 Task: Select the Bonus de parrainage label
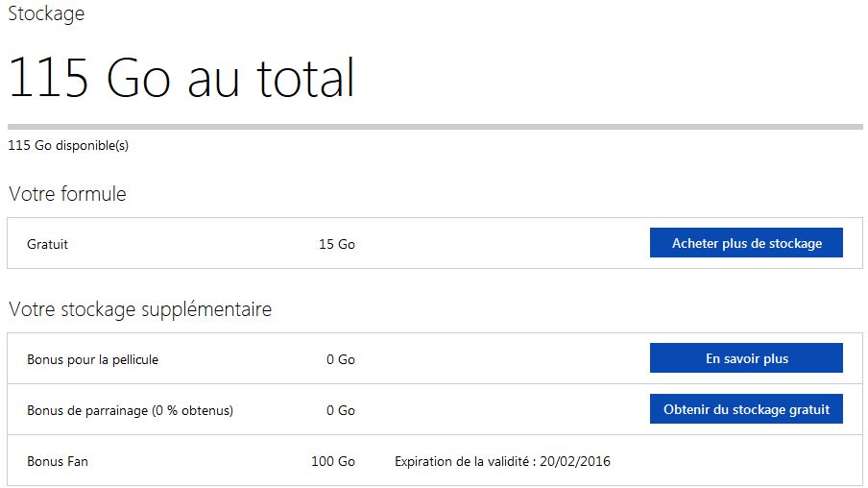pyautogui.click(x=86, y=410)
